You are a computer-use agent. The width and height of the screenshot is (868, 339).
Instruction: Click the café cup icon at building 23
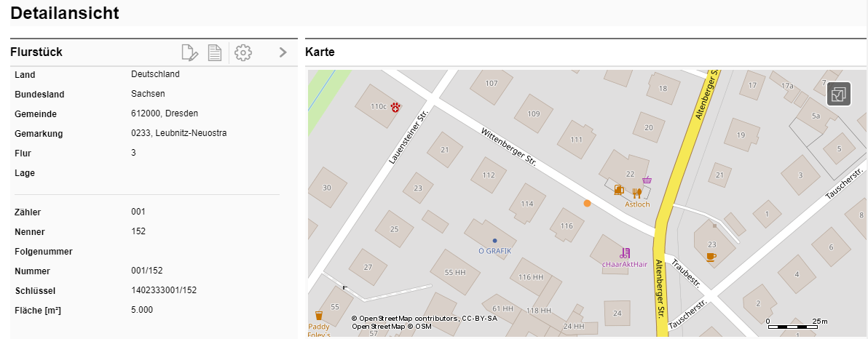(x=711, y=256)
